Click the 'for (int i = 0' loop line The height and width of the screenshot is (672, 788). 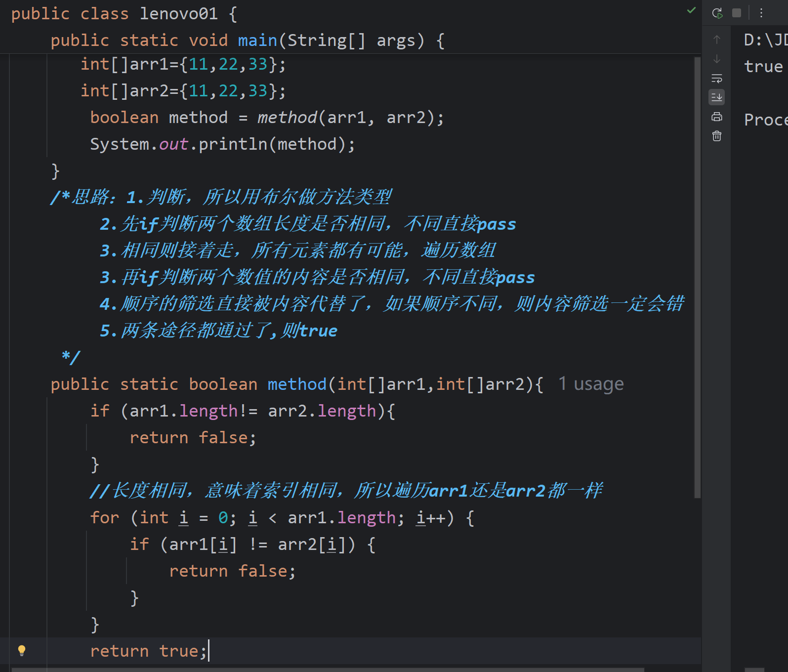[282, 517]
